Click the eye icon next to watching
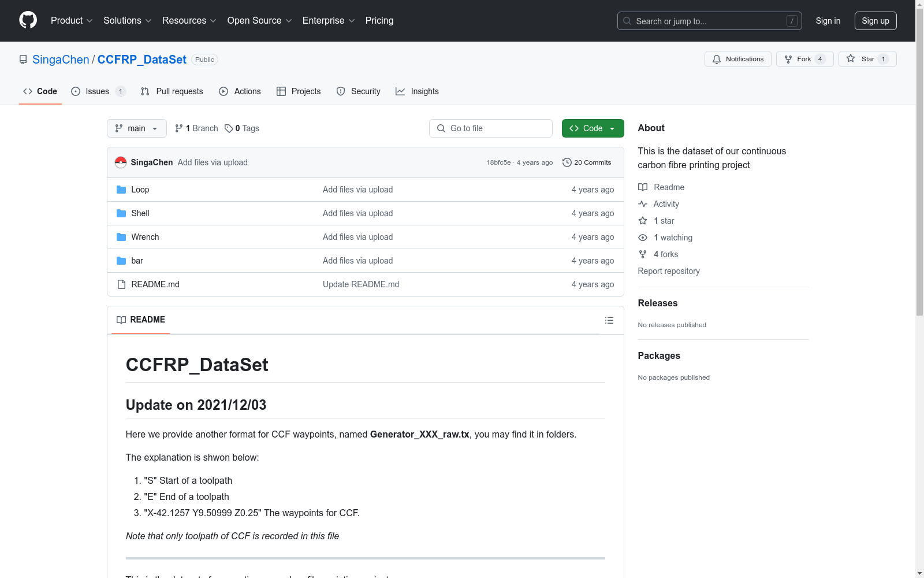 pyautogui.click(x=643, y=238)
